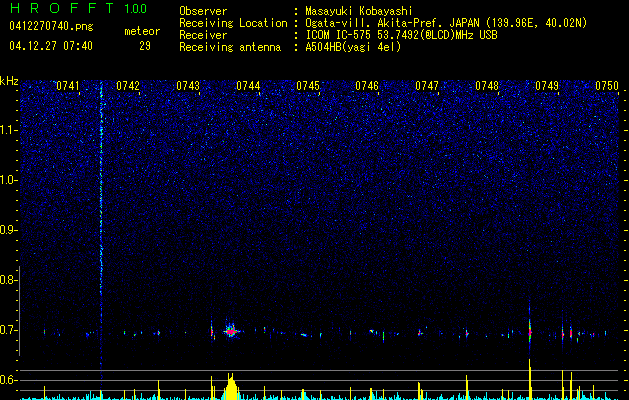
Task: Click the meteor label
Action: (142, 31)
